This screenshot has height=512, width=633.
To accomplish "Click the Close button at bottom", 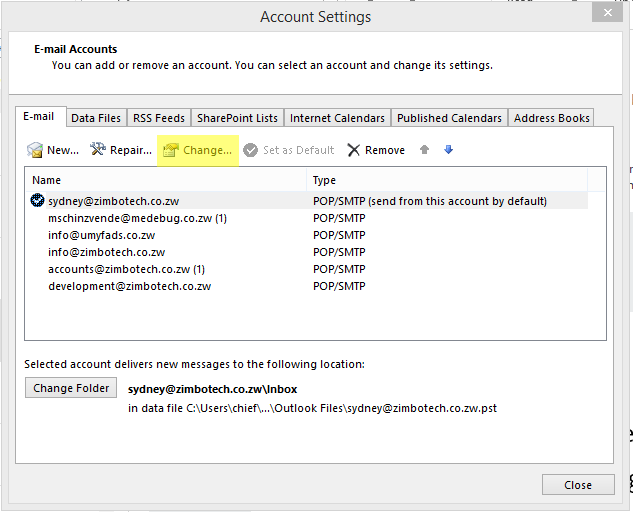I will coord(578,485).
